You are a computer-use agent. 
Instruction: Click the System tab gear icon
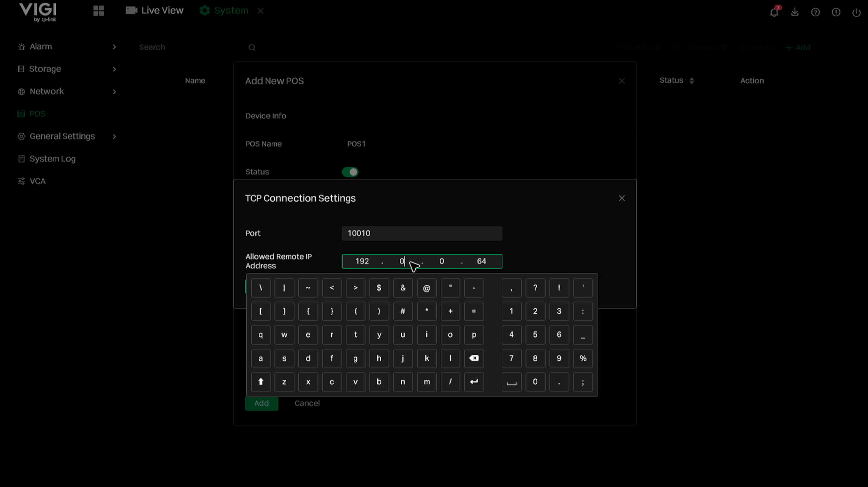click(x=204, y=11)
